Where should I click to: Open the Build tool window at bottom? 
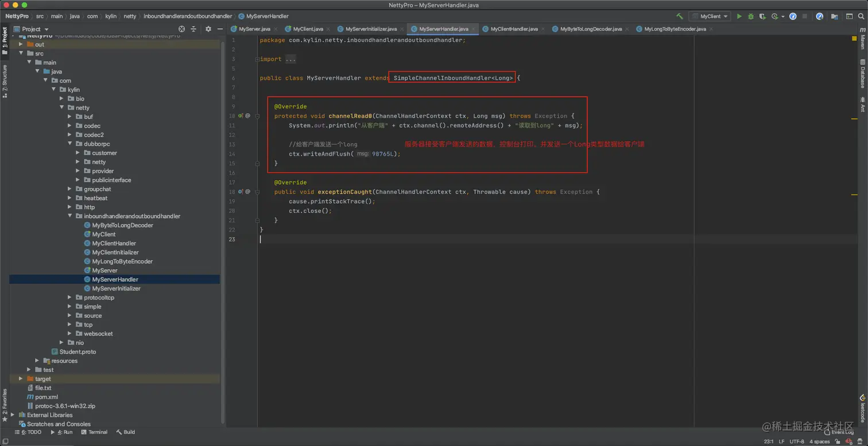point(126,432)
